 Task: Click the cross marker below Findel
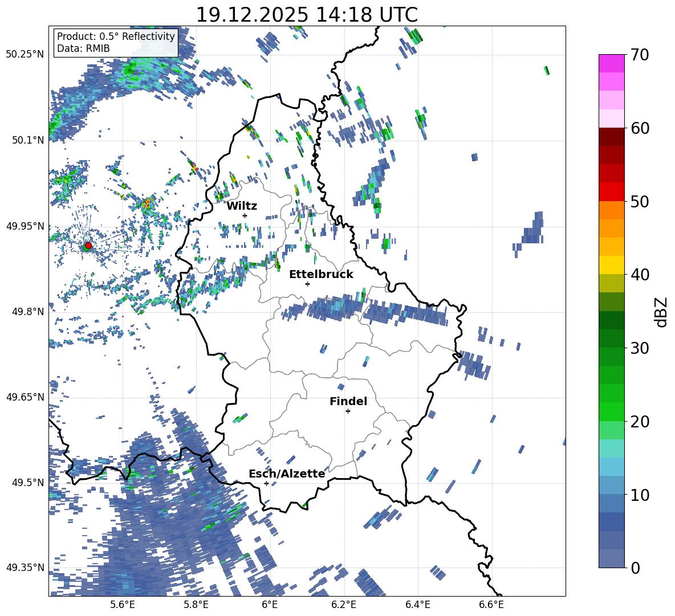coord(348,411)
